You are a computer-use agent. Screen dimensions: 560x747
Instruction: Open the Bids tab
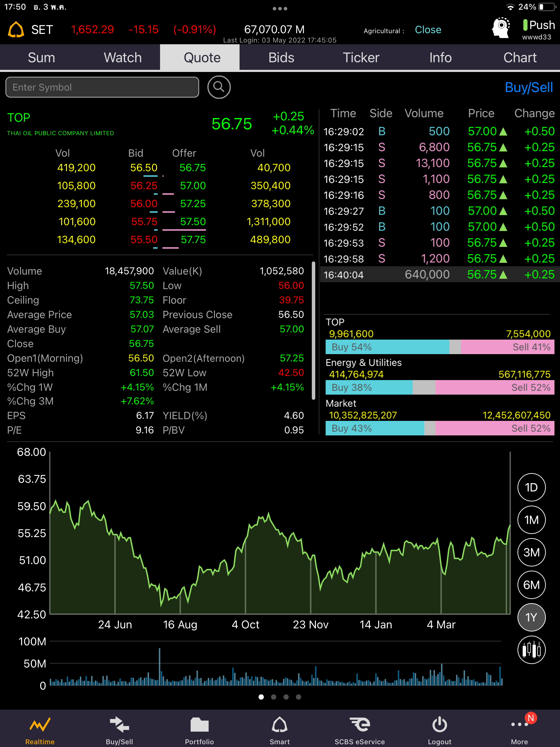pyautogui.click(x=281, y=57)
